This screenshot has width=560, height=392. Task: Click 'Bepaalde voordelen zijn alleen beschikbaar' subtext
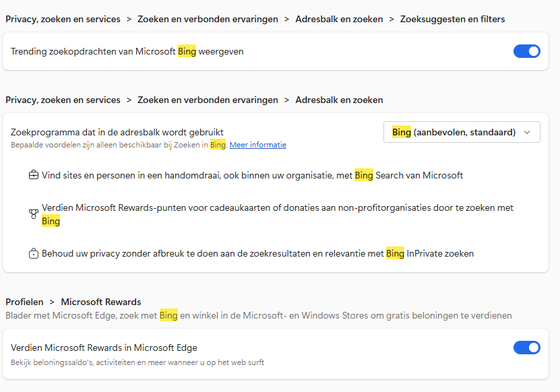pos(119,145)
